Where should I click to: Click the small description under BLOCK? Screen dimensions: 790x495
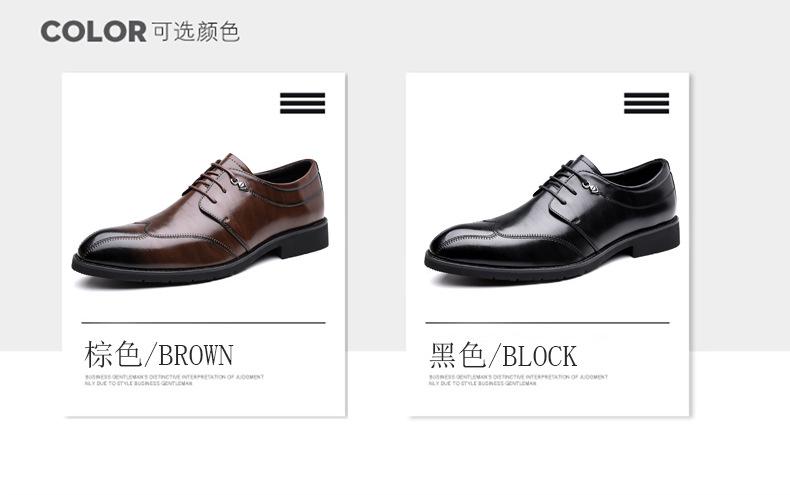click(x=518, y=380)
